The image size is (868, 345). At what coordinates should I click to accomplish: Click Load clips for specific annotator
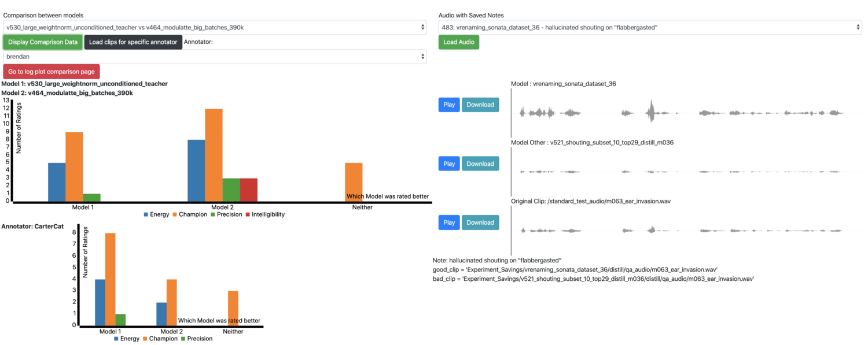[133, 42]
